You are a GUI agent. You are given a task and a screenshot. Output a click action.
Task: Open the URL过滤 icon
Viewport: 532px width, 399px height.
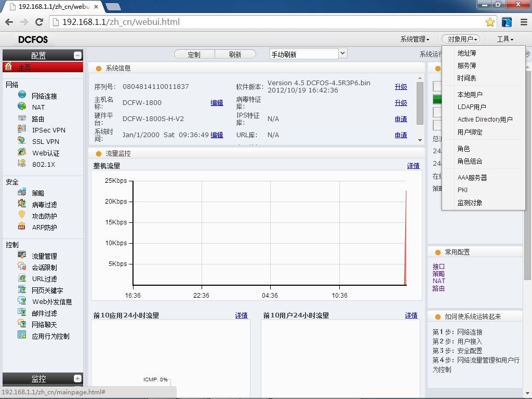pos(22,278)
